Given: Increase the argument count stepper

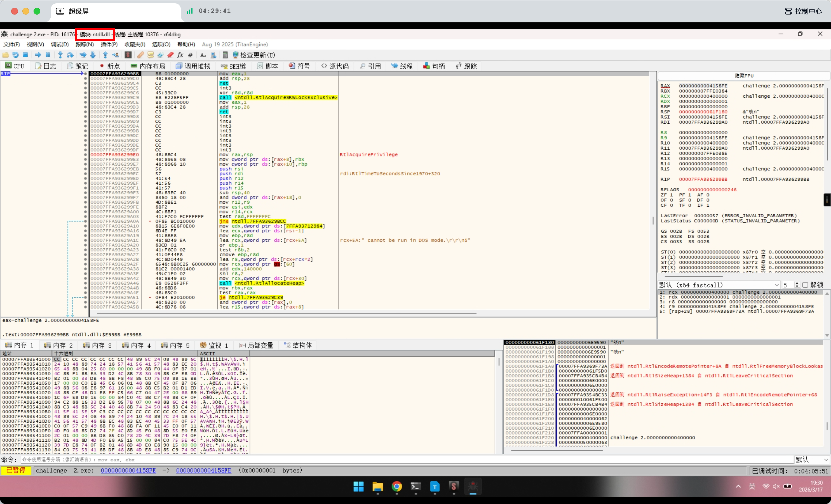Looking at the screenshot, I should (x=797, y=283).
